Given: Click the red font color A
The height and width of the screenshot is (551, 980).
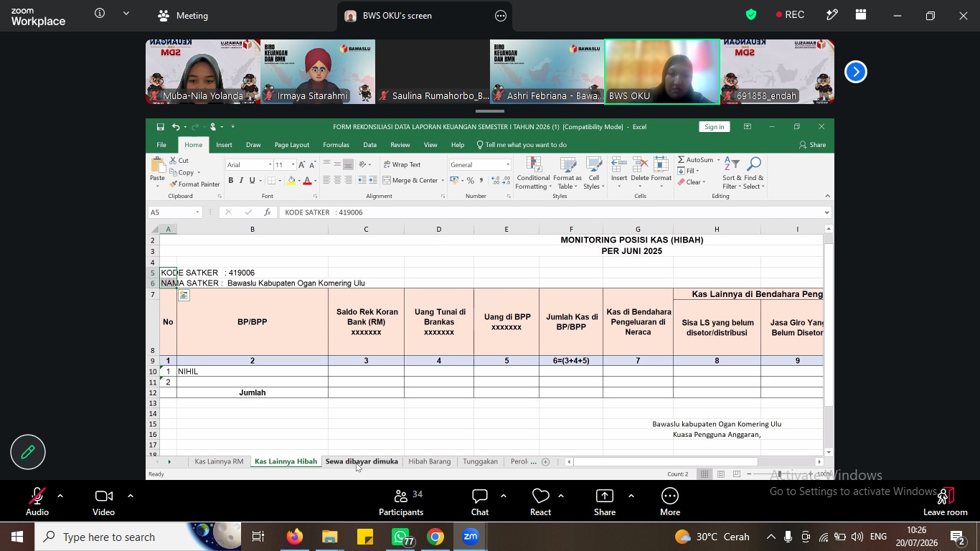Looking at the screenshot, I should (307, 181).
